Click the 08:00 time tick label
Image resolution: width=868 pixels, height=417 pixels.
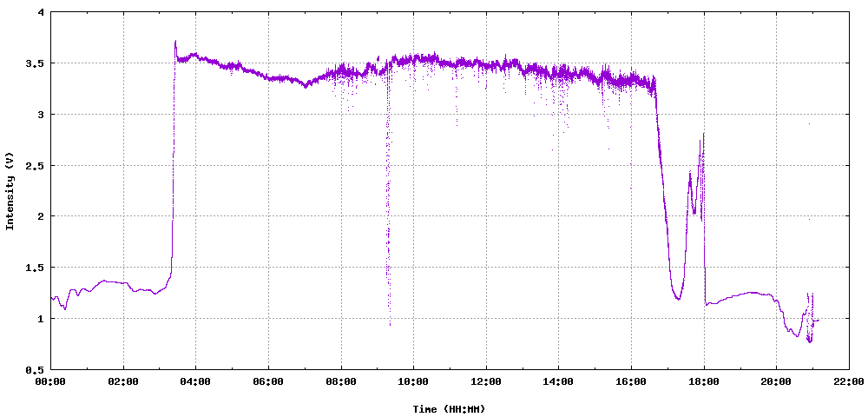(341, 381)
